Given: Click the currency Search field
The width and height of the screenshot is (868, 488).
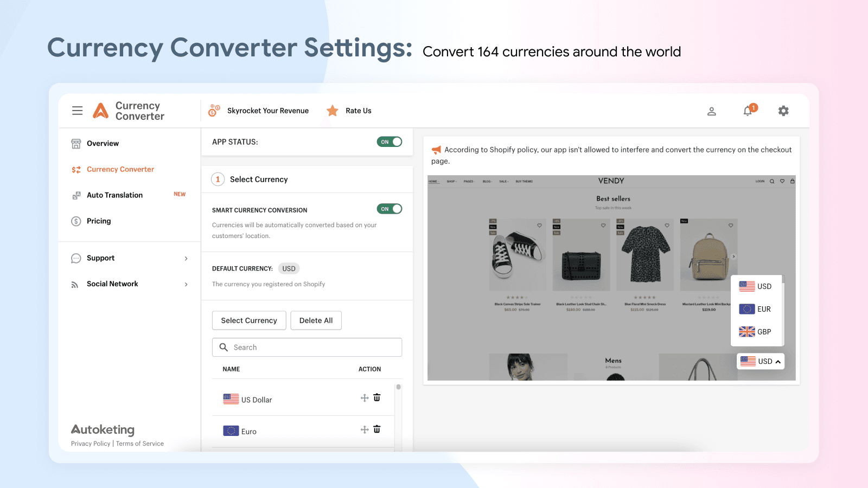Looking at the screenshot, I should click(307, 347).
